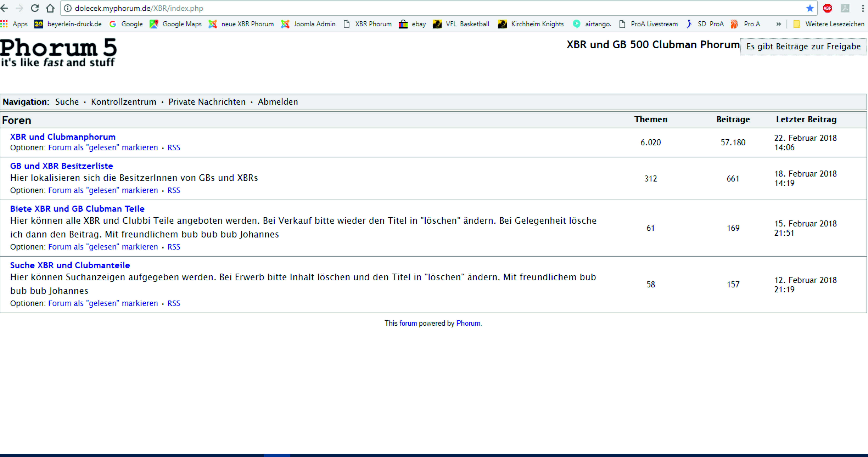Open the Joomla Admin bookmark
This screenshot has height=457, width=868.
[308, 24]
